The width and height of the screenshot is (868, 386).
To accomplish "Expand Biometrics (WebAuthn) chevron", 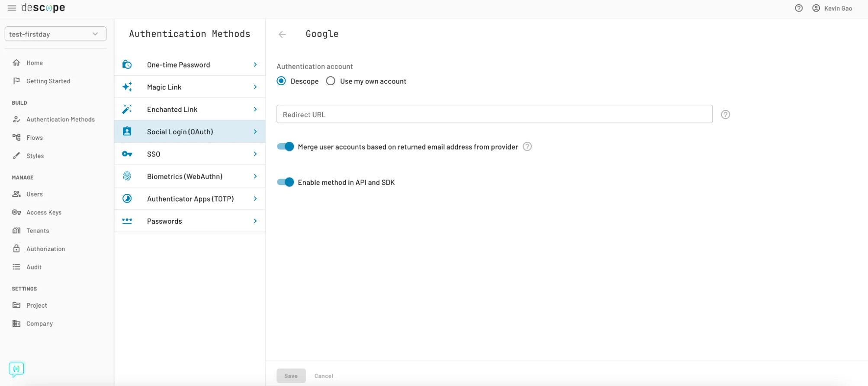I will (x=255, y=177).
